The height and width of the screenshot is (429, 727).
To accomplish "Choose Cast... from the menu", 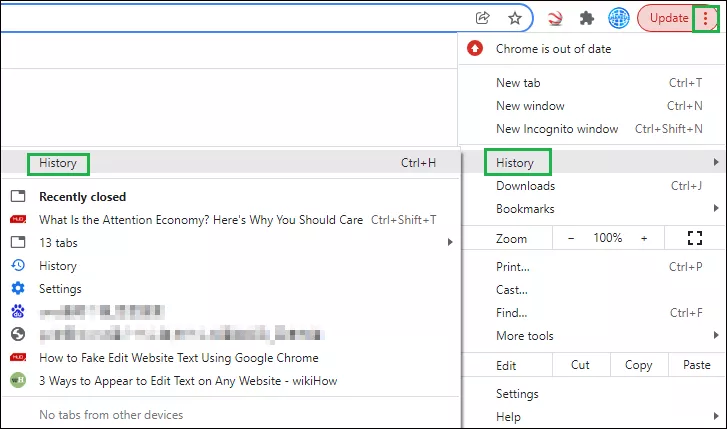I will [592, 290].
